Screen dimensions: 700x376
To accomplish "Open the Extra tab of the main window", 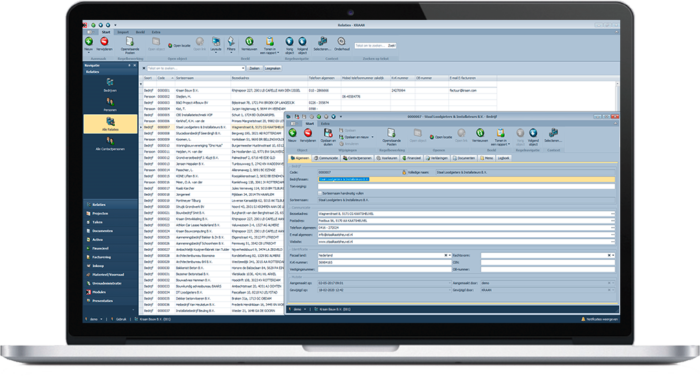I will click(156, 32).
